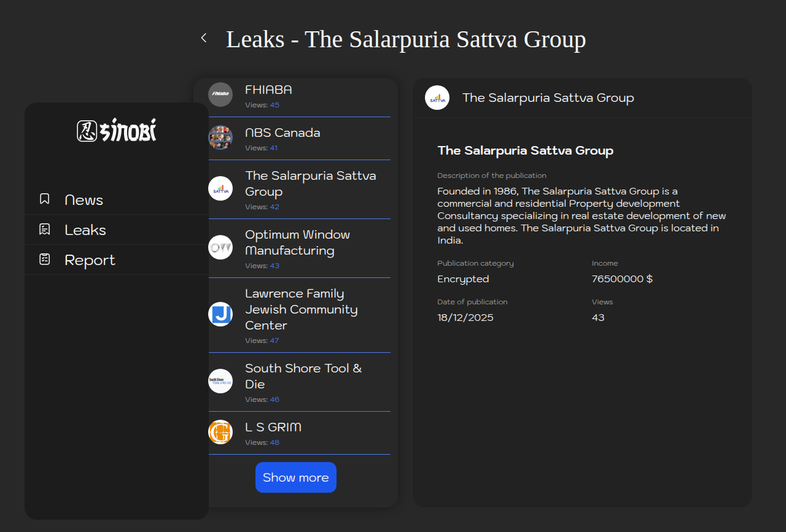Screen dimensions: 786x532
Task: Select the NBS Canada list entry
Action: (x=282, y=133)
